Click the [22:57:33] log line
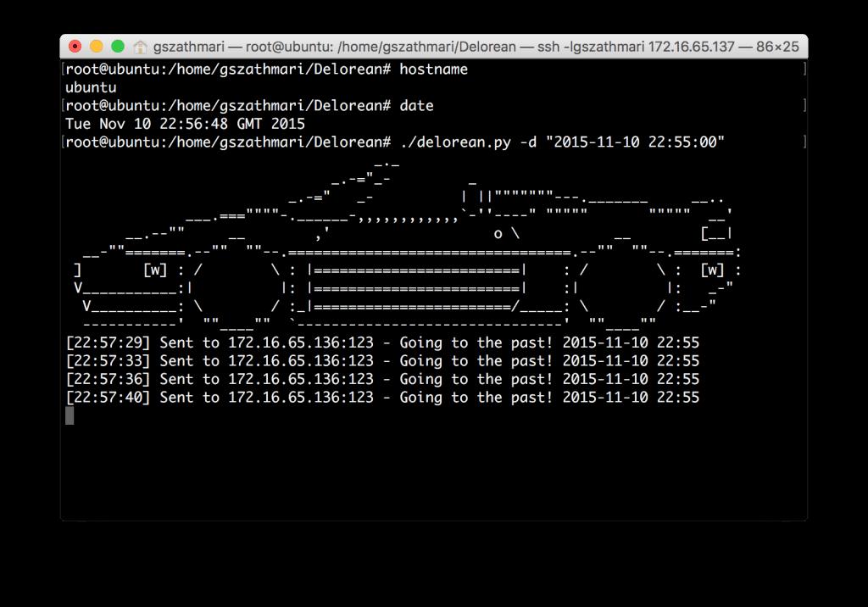This screenshot has height=607, width=868. (x=382, y=361)
